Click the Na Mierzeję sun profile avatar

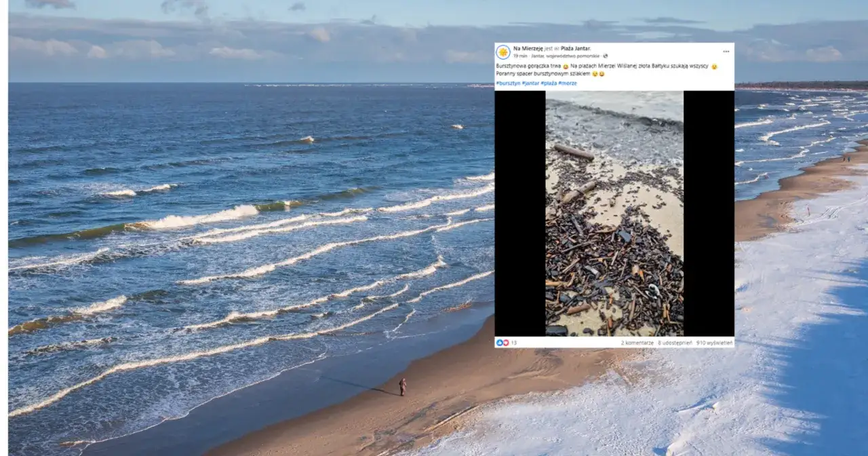click(502, 52)
